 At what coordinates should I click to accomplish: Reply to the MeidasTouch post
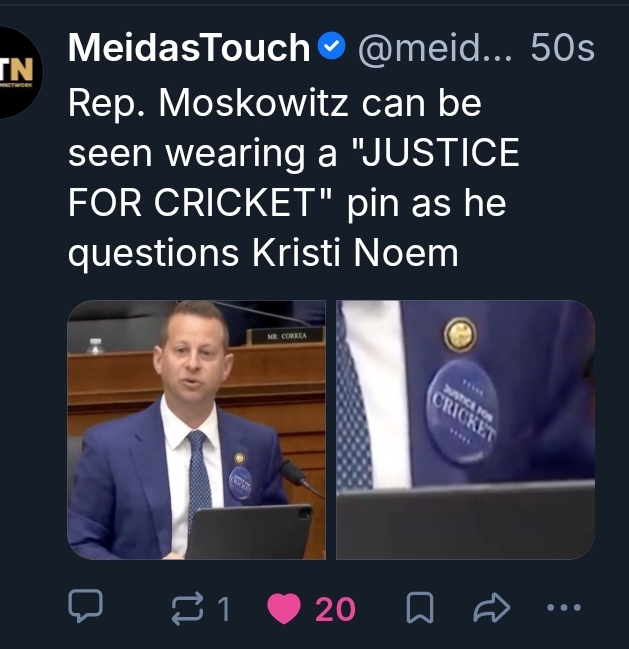[85, 607]
